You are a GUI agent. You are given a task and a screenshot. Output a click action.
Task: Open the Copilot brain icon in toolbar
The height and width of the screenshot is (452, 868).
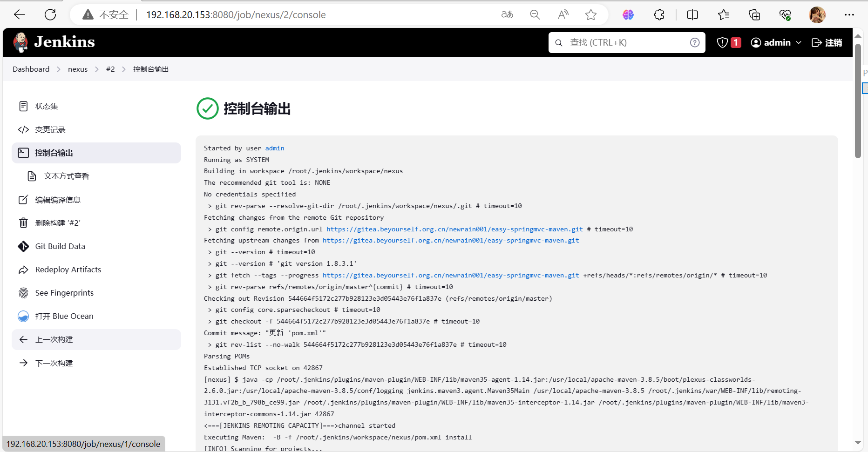[628, 14]
